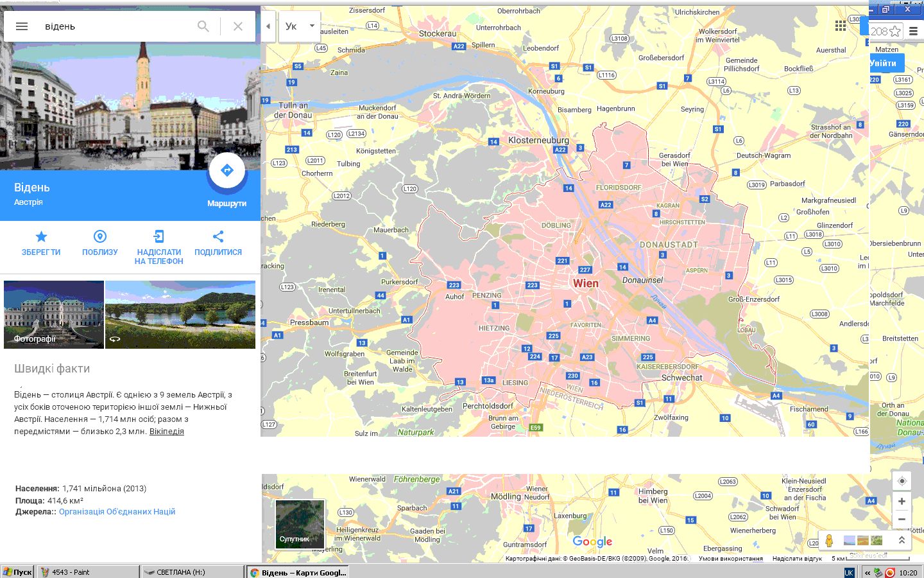Click the Увійти sign-in button

pyautogui.click(x=886, y=63)
